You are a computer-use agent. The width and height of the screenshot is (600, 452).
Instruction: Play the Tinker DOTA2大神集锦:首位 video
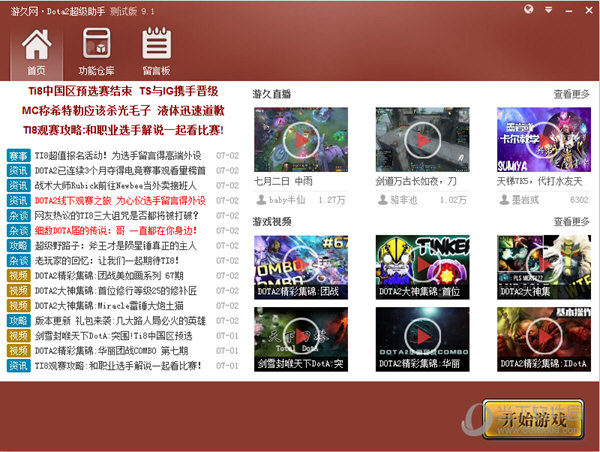tap(422, 267)
